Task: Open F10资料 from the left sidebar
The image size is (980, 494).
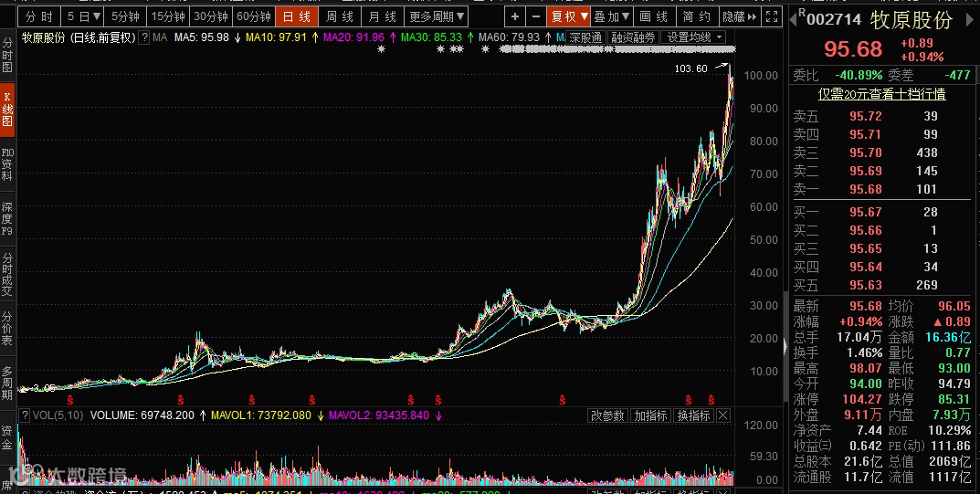Action: pos(7,164)
